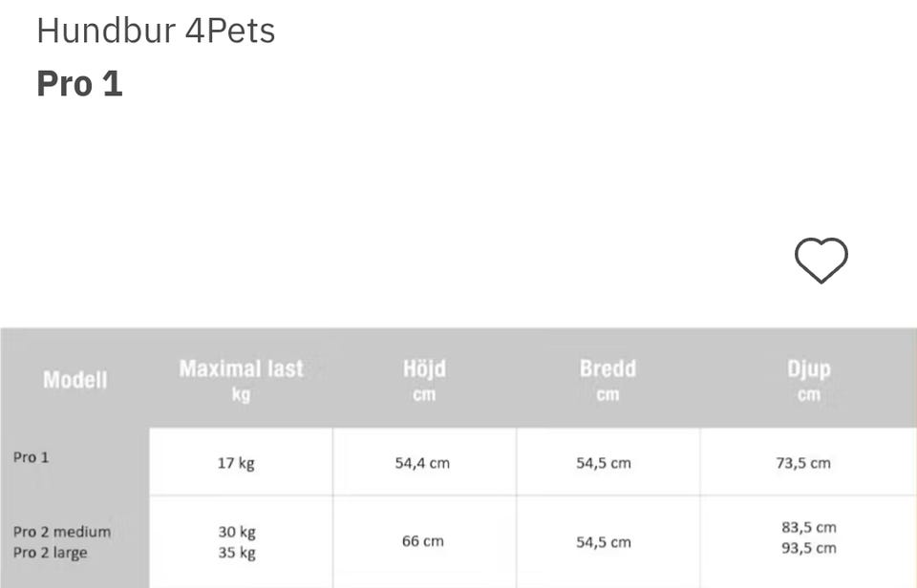Click the Djup cm column header
The height and width of the screenshot is (588, 917).
pos(809,380)
